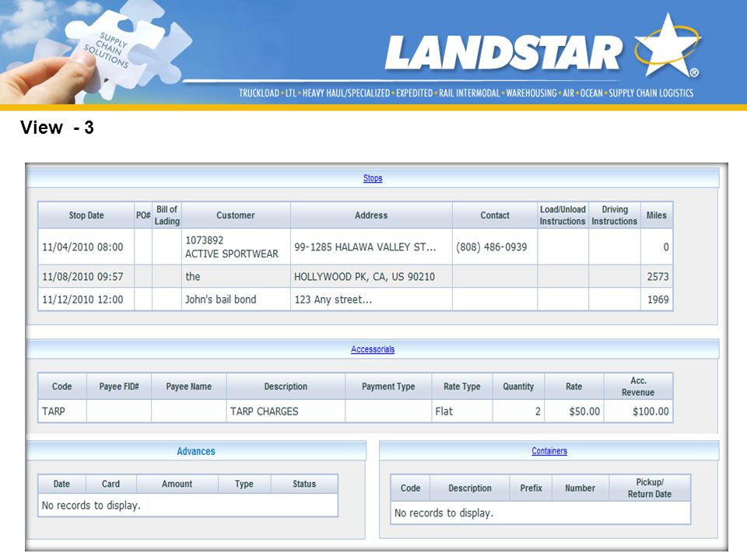
Task: Click the Driving Instructions column header
Action: 615,215
